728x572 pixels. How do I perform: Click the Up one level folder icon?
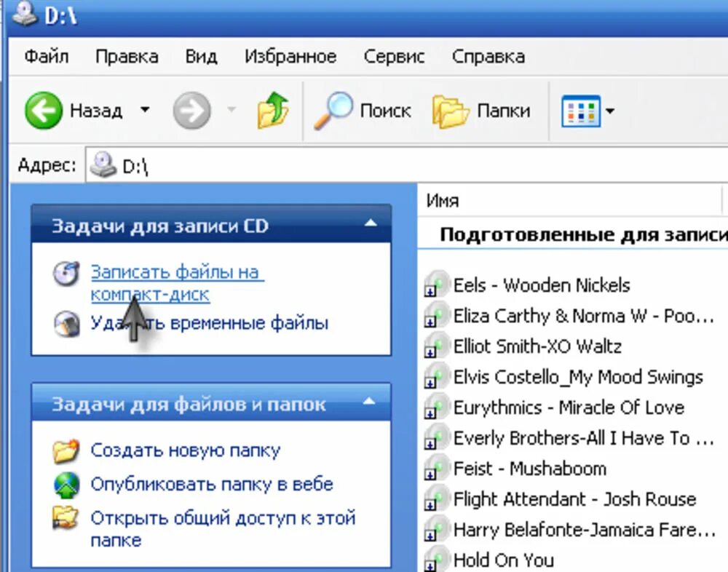pyautogui.click(x=273, y=110)
